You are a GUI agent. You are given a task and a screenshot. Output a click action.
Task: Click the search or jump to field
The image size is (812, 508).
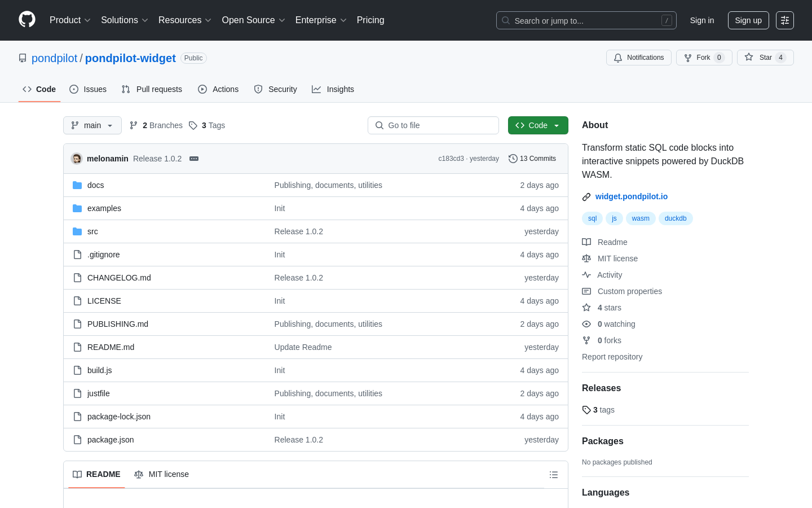click(x=586, y=20)
